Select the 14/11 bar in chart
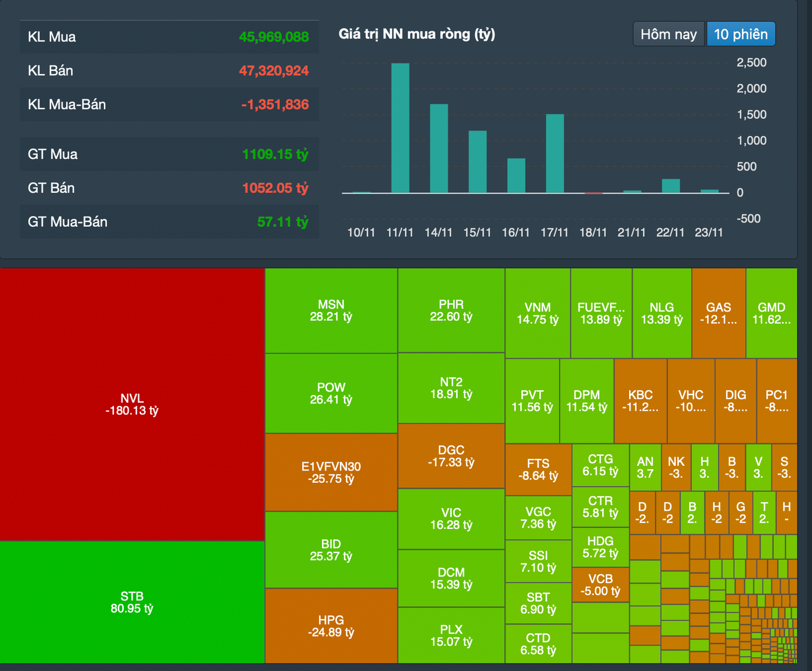Image resolution: width=812 pixels, height=671 pixels. [x=439, y=148]
